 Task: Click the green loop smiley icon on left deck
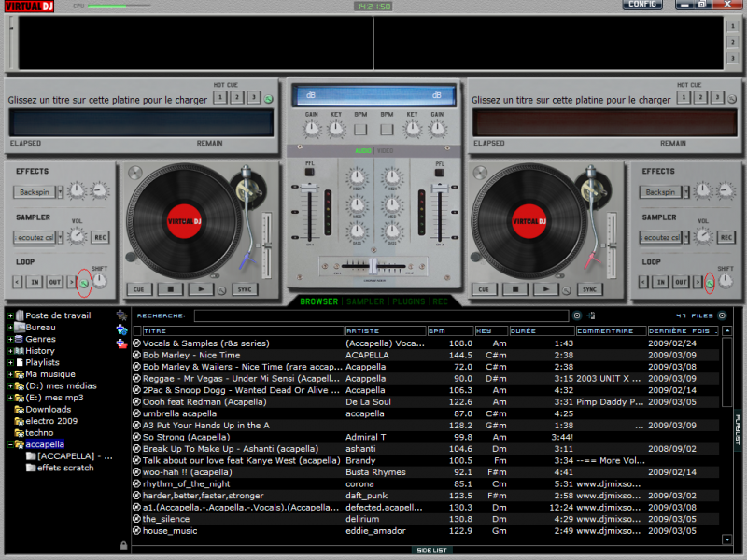pos(85,280)
